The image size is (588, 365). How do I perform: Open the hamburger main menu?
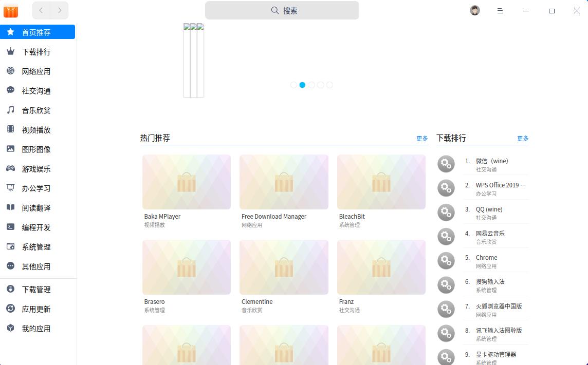(x=500, y=11)
